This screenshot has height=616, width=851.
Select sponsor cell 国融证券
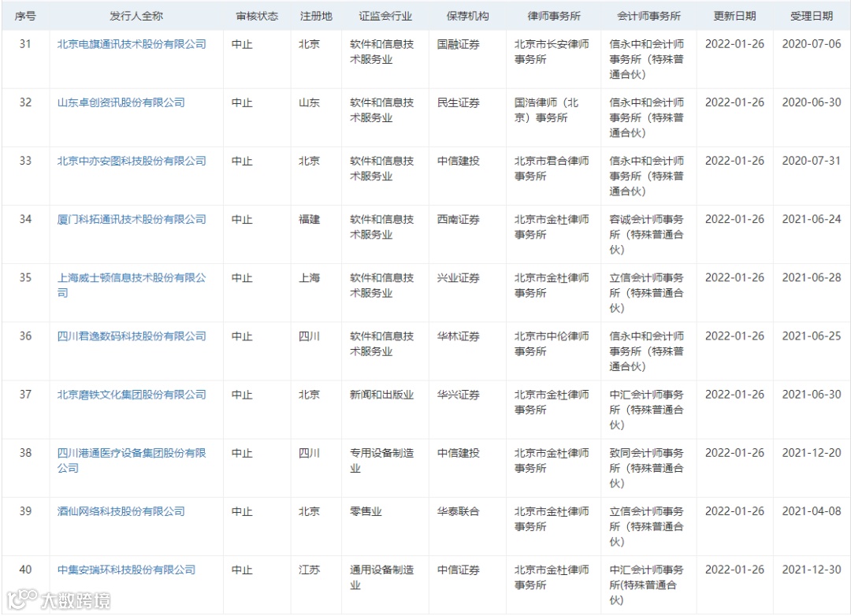tap(459, 44)
